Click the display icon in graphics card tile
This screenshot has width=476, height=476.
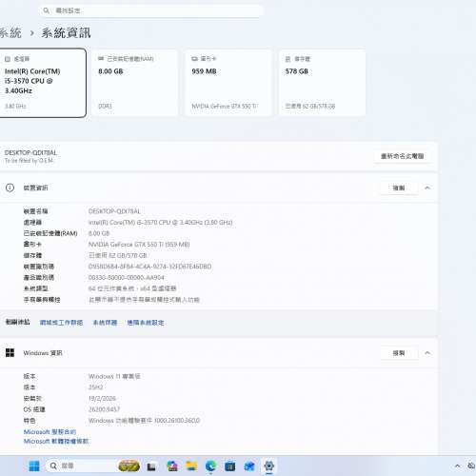194,59
